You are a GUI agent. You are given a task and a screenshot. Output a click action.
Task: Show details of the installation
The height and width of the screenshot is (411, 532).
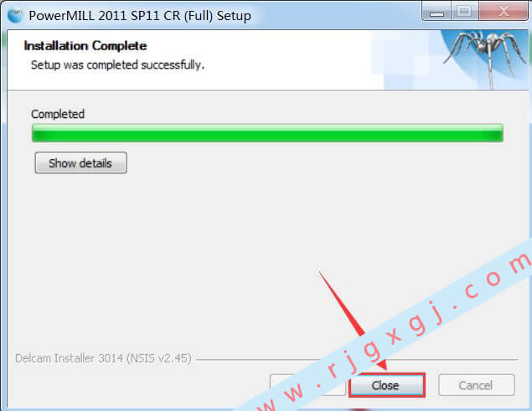tap(80, 163)
